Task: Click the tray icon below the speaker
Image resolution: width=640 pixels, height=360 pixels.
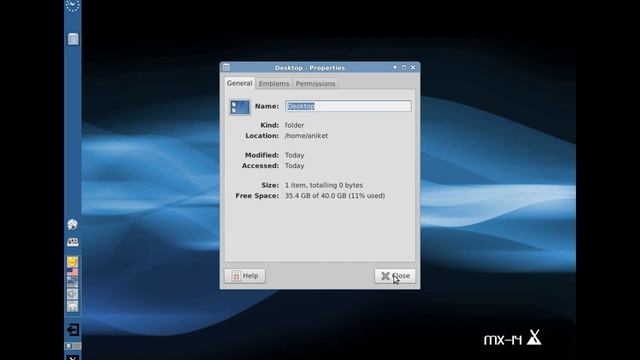Action: click(73, 306)
